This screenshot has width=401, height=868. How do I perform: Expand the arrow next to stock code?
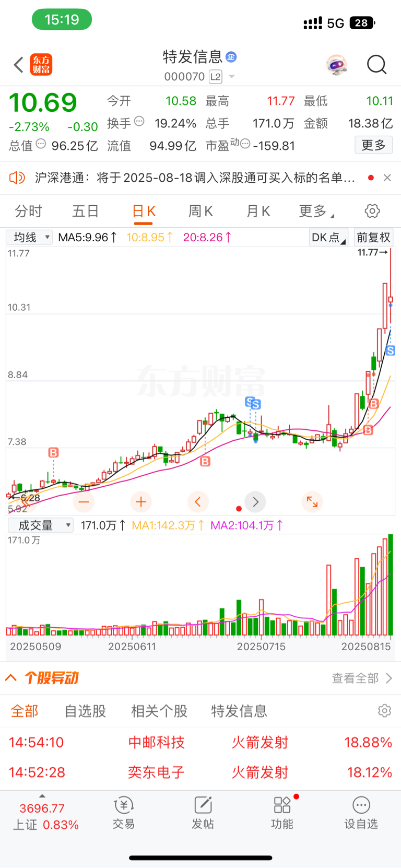(x=232, y=77)
